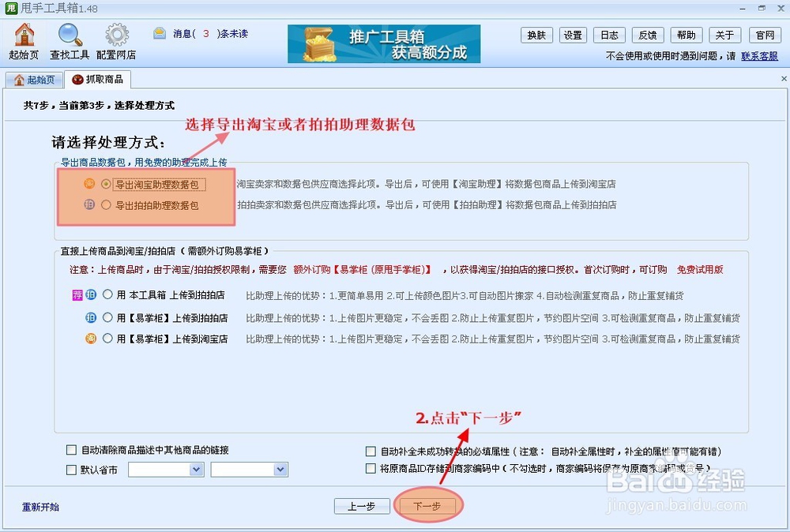
Task: Click the 下一步 button
Action: 428,505
